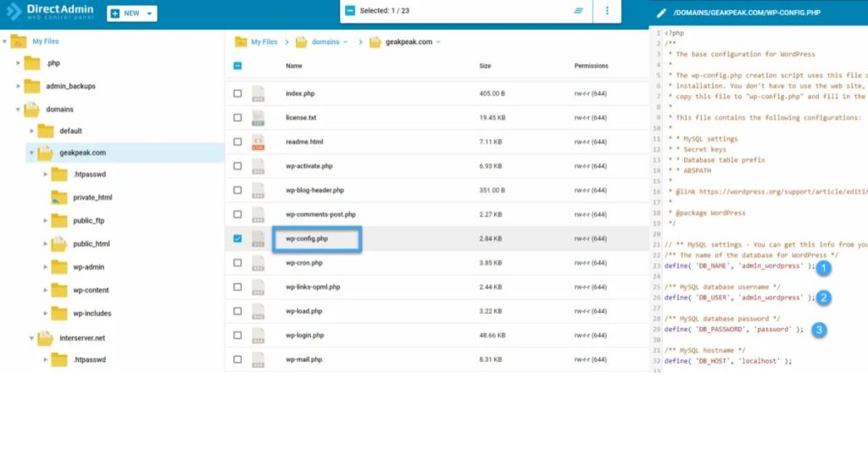The width and height of the screenshot is (868, 456).
Task: Select admin_backups folder in the tree
Action: tap(70, 86)
